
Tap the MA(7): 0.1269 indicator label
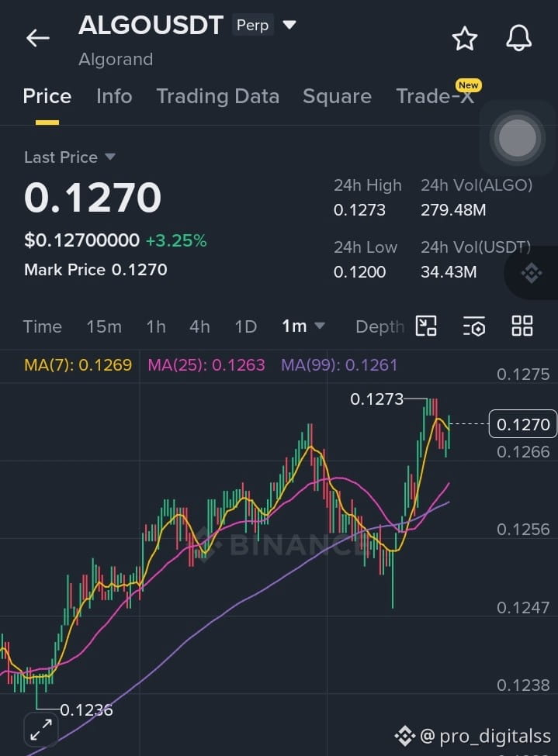pos(78,364)
